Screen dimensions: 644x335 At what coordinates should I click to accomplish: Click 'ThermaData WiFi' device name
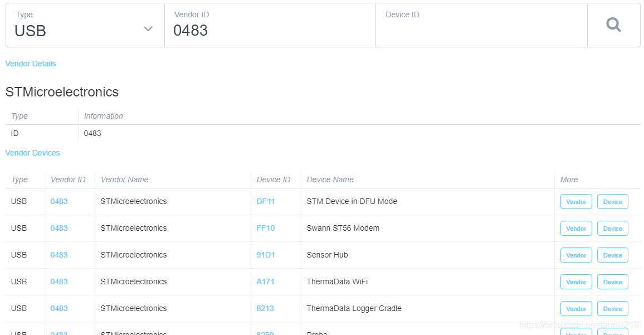click(x=337, y=281)
